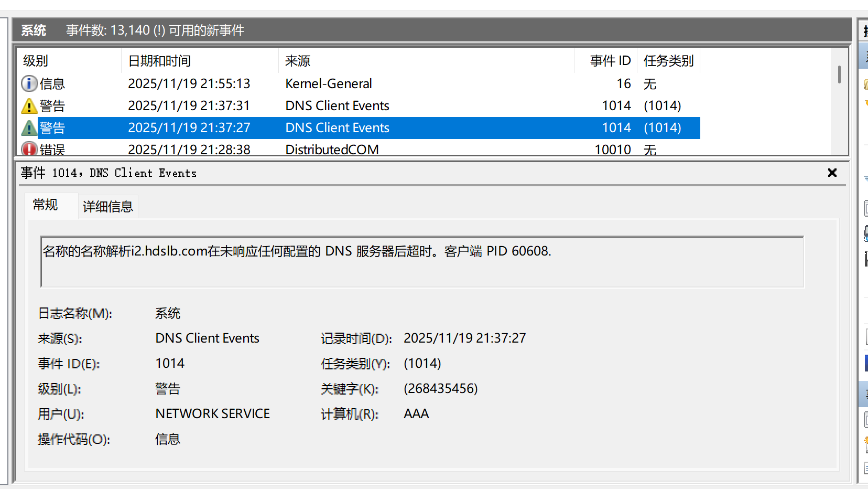Switch to the 详细信息 tab
This screenshot has height=489, width=868.
pyautogui.click(x=108, y=207)
